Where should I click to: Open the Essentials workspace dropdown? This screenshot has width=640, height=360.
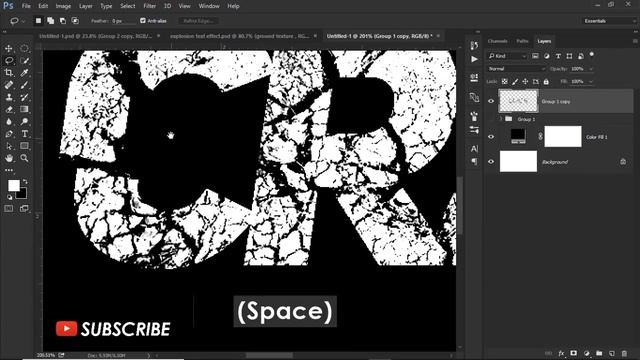click(x=610, y=21)
